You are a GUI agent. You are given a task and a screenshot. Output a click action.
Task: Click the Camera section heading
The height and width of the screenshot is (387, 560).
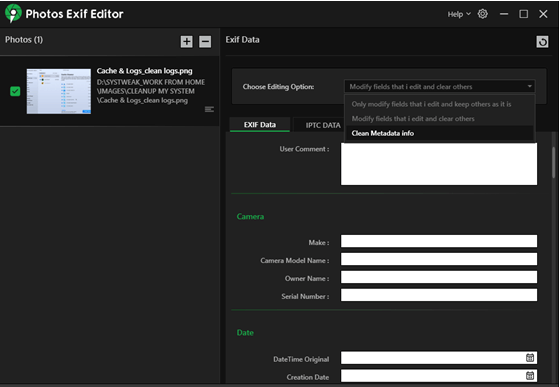pyautogui.click(x=250, y=217)
